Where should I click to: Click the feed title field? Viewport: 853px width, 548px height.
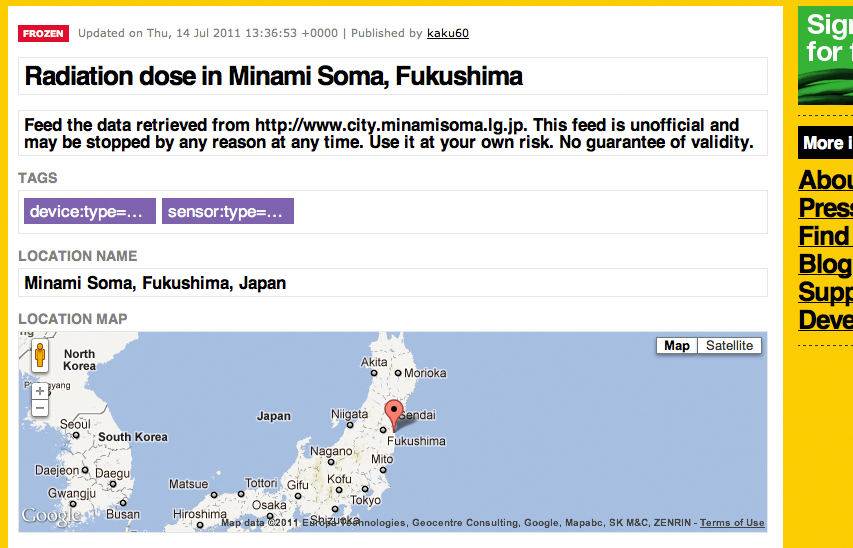(x=393, y=76)
